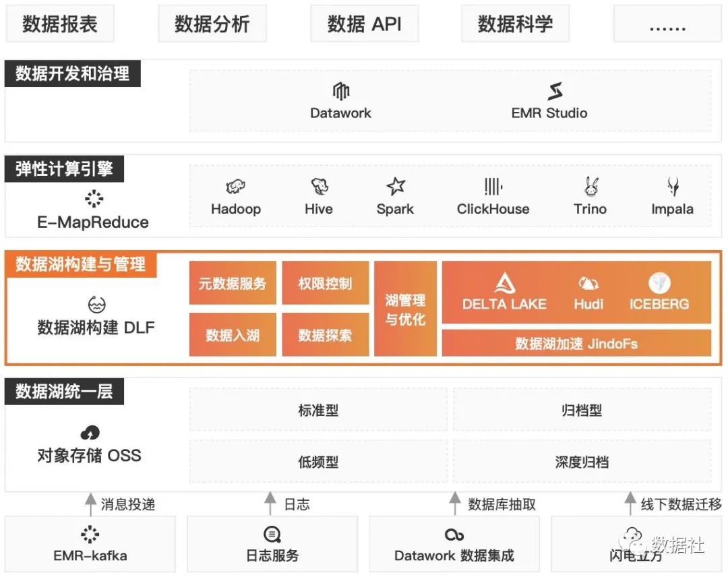Screen dimensions: 728x577
Task: Click the Hudi logo icon
Action: (x=588, y=282)
